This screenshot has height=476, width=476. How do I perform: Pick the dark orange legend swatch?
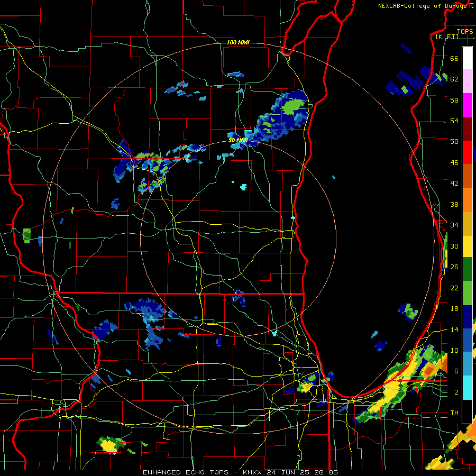click(x=467, y=176)
